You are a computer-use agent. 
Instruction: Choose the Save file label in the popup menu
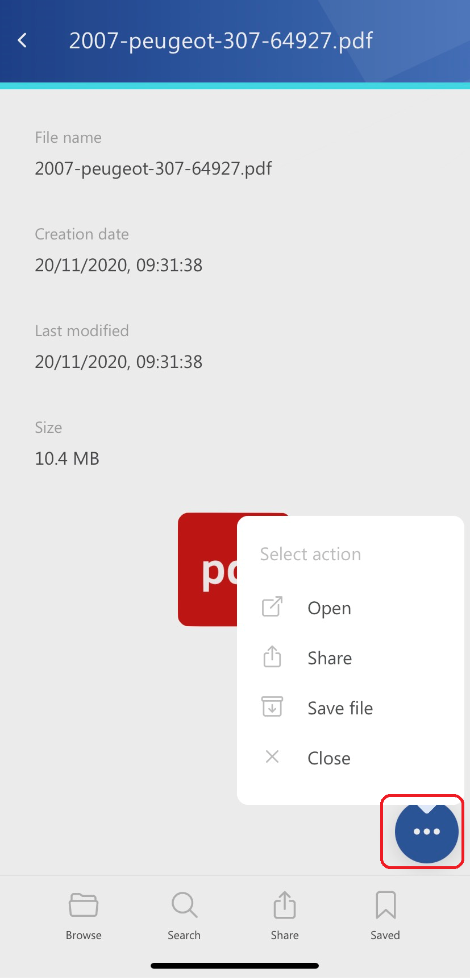(x=340, y=709)
